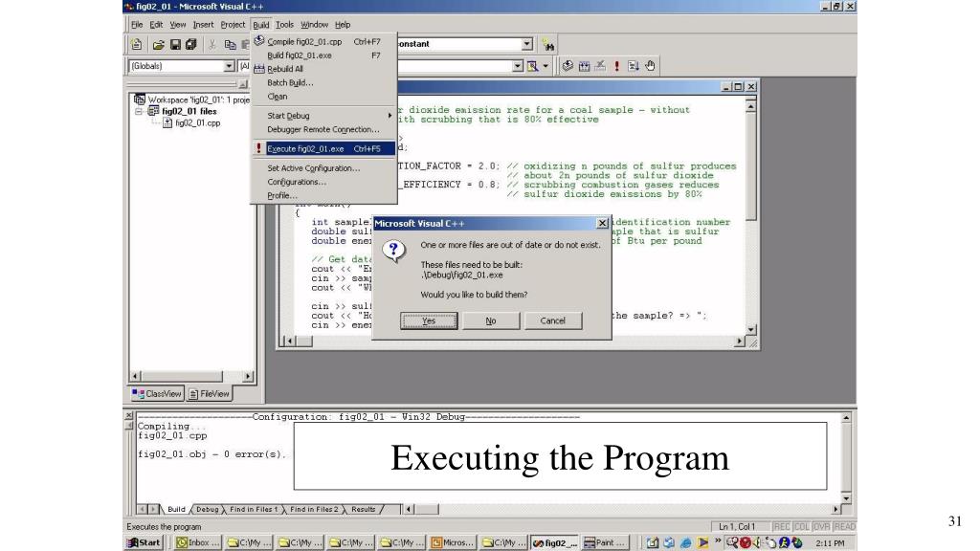This screenshot has width=980, height=551.
Task: Click the volume speaker tray icon
Action: (758, 543)
